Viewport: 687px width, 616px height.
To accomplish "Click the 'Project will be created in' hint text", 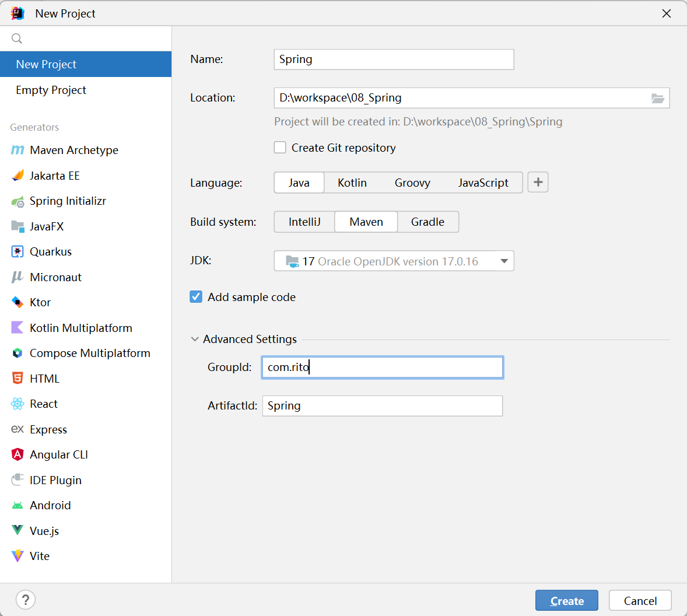I will (418, 122).
